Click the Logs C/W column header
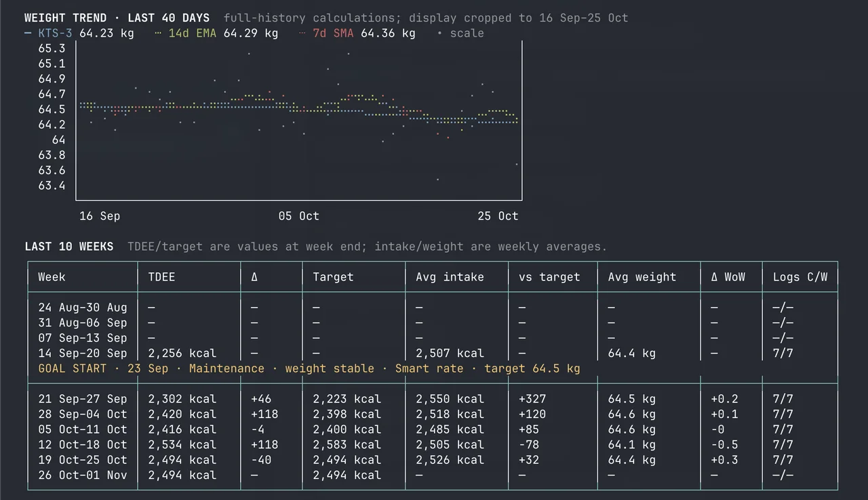The width and height of the screenshot is (868, 500). click(800, 277)
